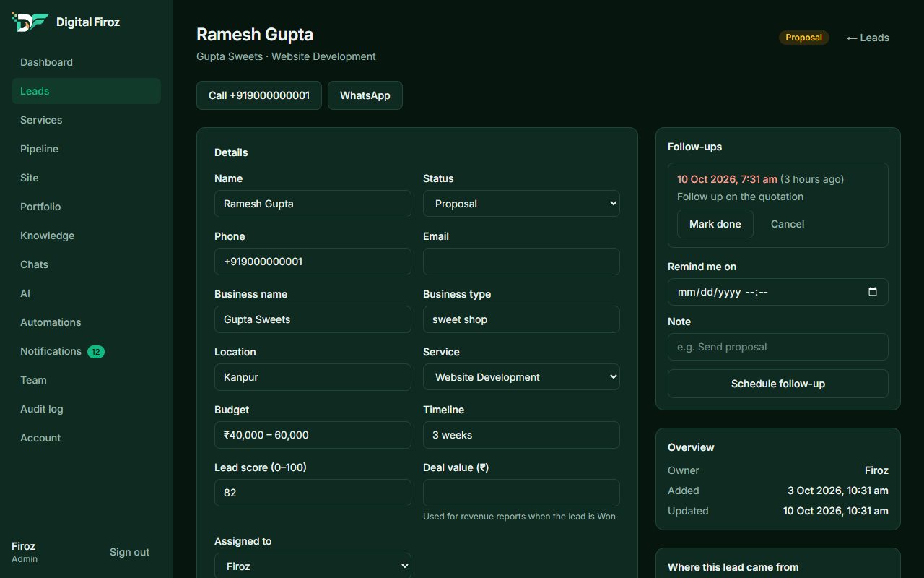View the Audit log
This screenshot has width=924, height=578.
pos(86,409)
